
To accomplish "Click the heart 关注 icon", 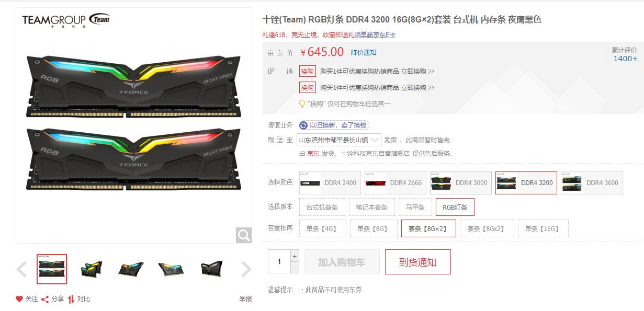I will pyautogui.click(x=19, y=299).
